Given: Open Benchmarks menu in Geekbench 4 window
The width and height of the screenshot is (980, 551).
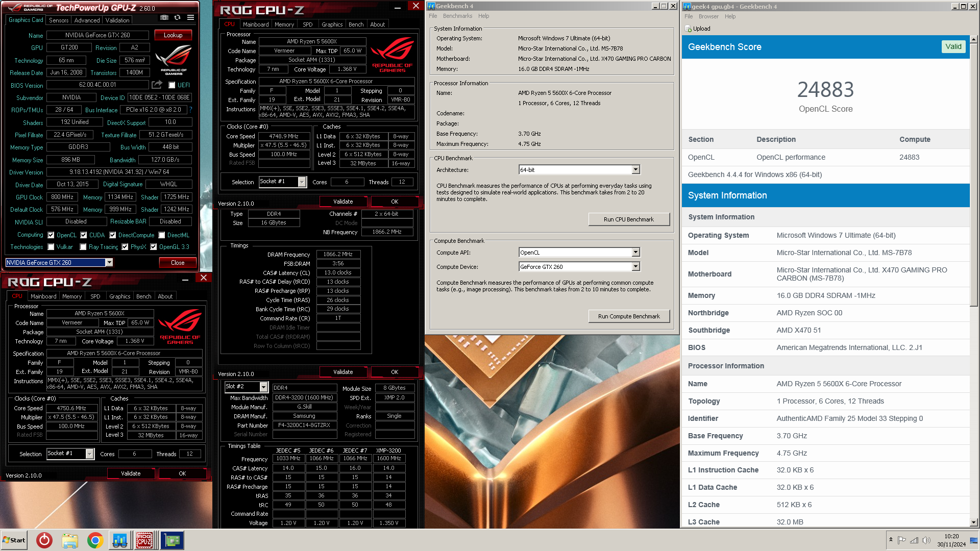Looking at the screenshot, I should (x=457, y=16).
